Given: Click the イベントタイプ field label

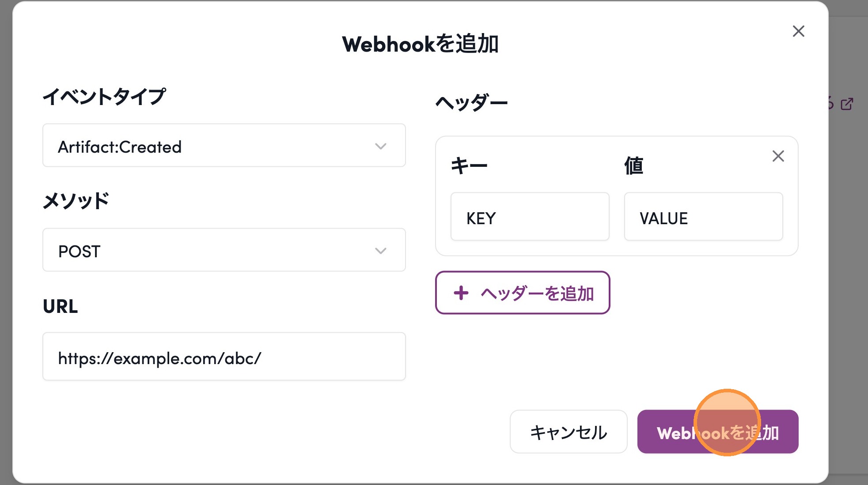Looking at the screenshot, I should tap(104, 97).
